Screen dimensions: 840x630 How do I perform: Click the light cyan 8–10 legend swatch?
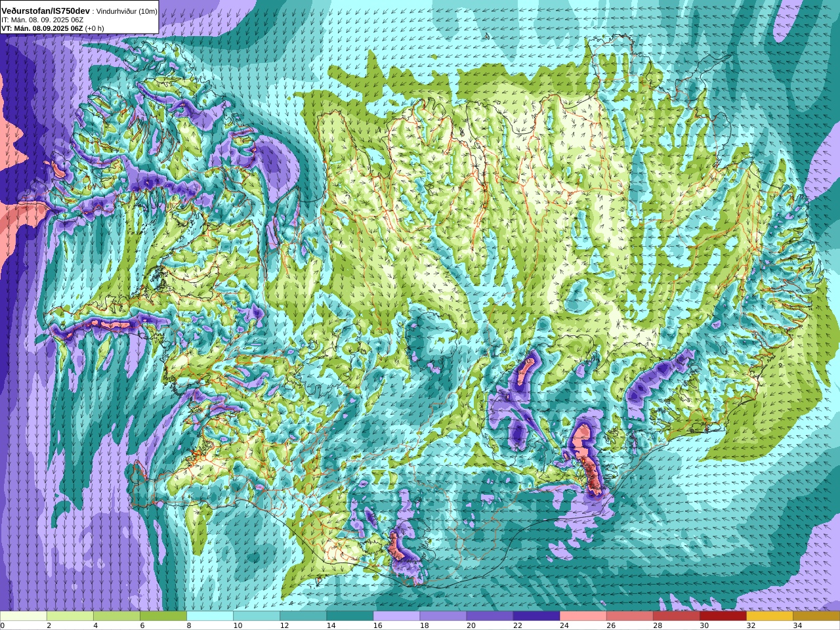[x=210, y=616]
